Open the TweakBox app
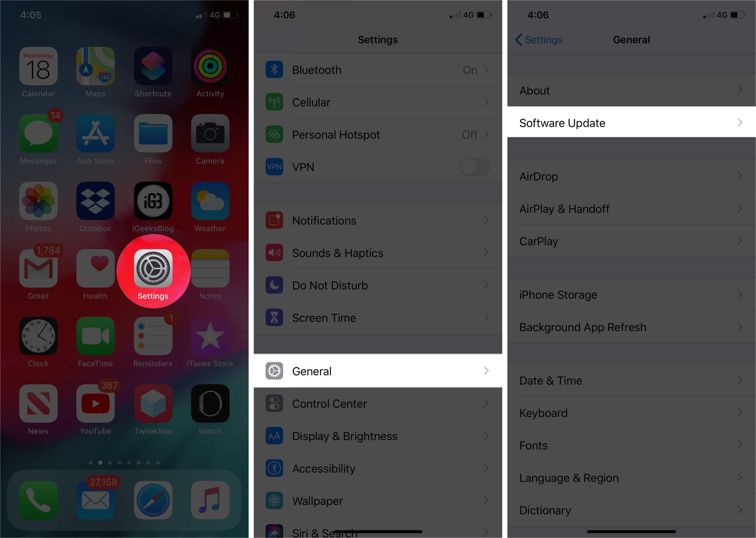 click(x=153, y=404)
